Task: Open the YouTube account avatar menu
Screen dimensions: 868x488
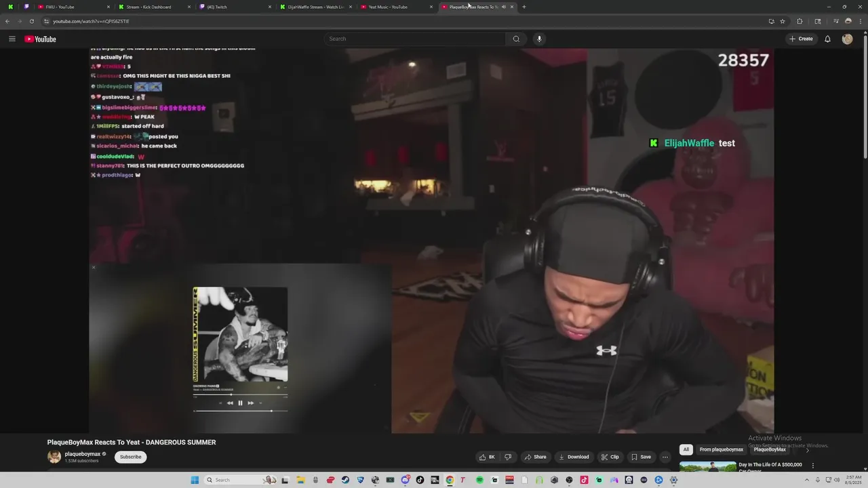Action: 847,39
